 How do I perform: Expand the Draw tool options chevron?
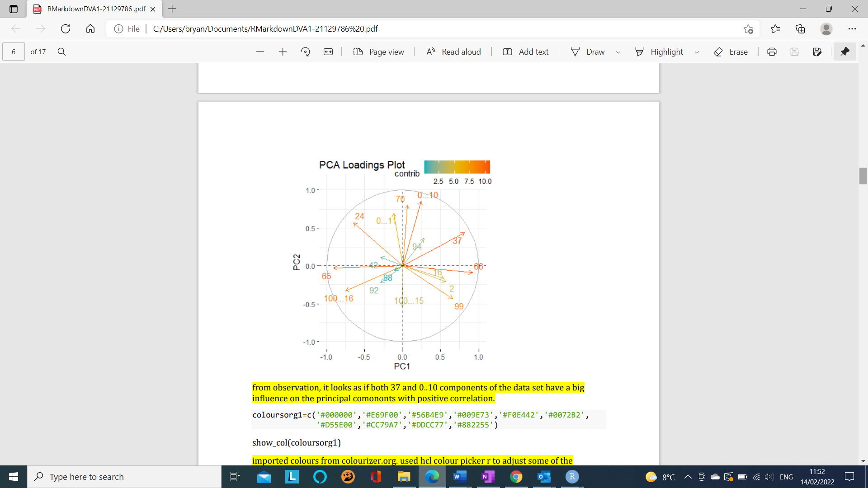(618, 52)
